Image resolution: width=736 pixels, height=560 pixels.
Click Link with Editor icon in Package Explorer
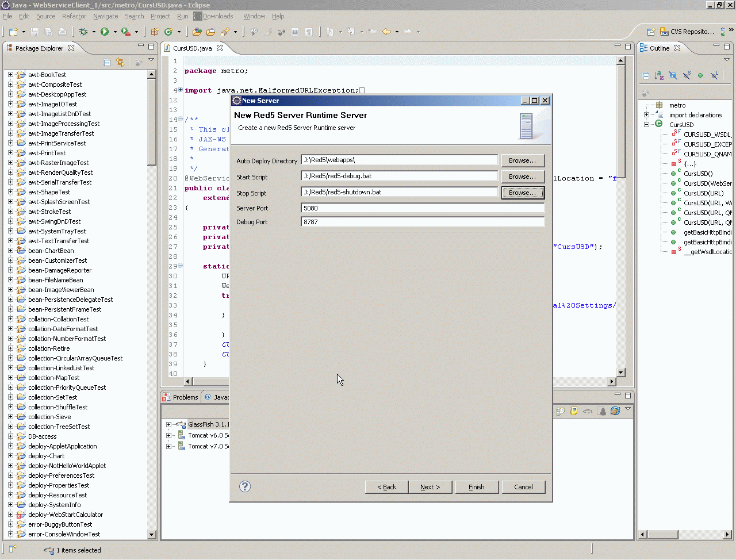(x=120, y=62)
